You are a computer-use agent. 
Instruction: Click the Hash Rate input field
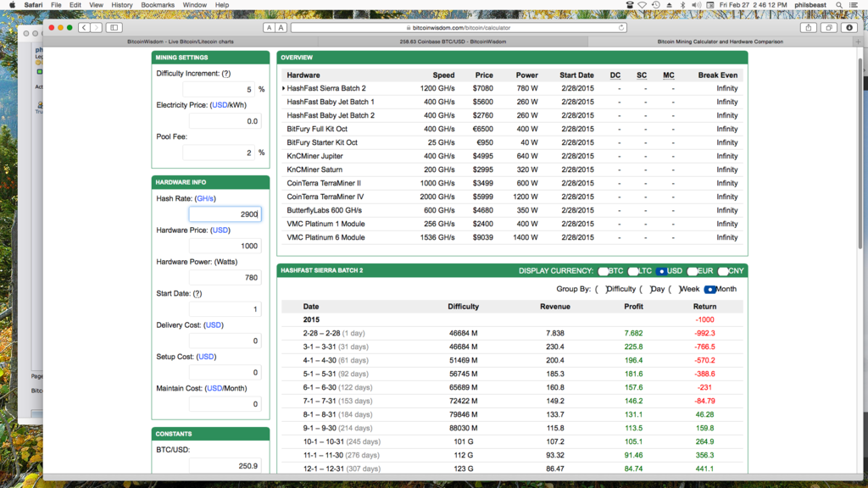click(225, 214)
